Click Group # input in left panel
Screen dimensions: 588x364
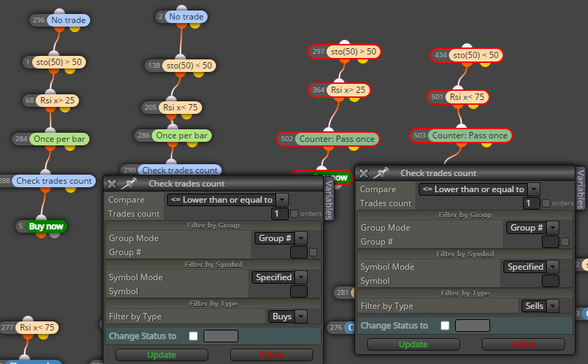coord(299,252)
